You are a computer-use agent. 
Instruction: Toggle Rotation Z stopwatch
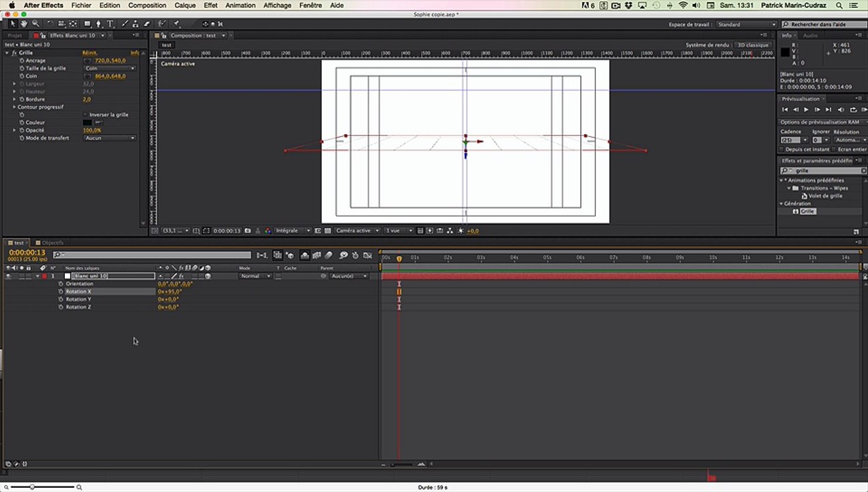[x=61, y=307]
